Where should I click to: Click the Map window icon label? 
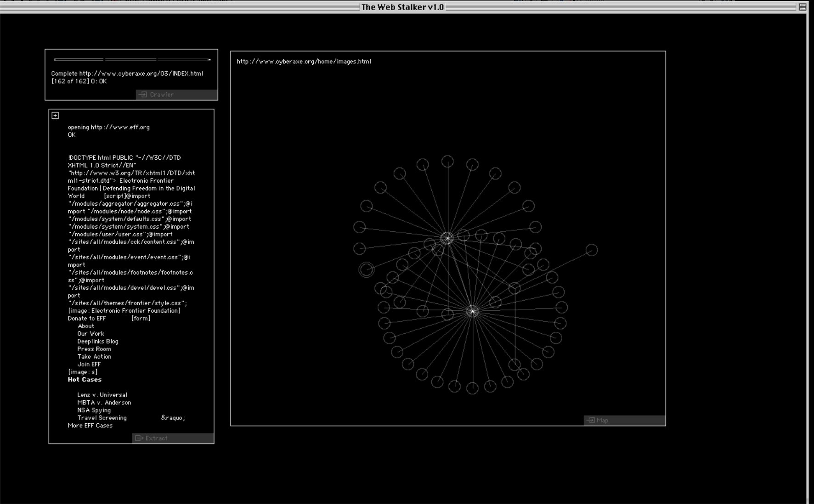tap(602, 420)
